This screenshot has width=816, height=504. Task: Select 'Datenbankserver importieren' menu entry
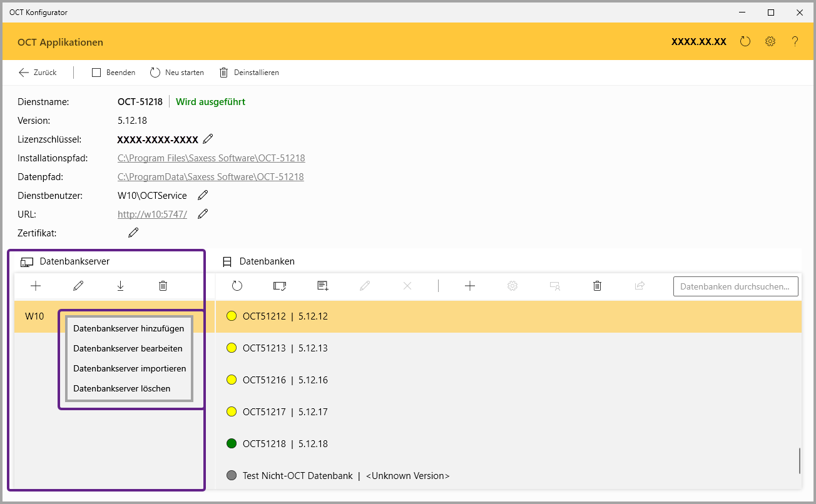(130, 368)
